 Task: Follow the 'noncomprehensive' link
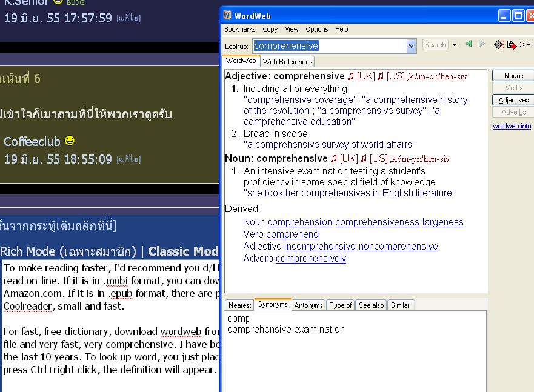(398, 246)
